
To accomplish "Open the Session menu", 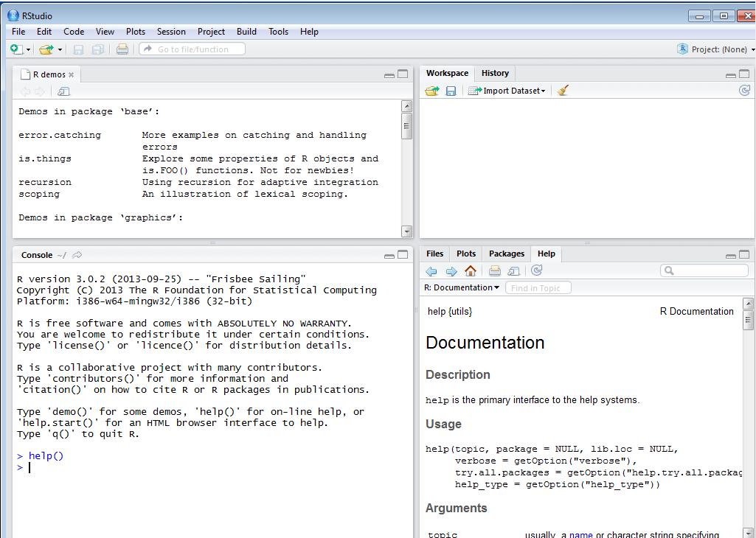I will pos(171,31).
